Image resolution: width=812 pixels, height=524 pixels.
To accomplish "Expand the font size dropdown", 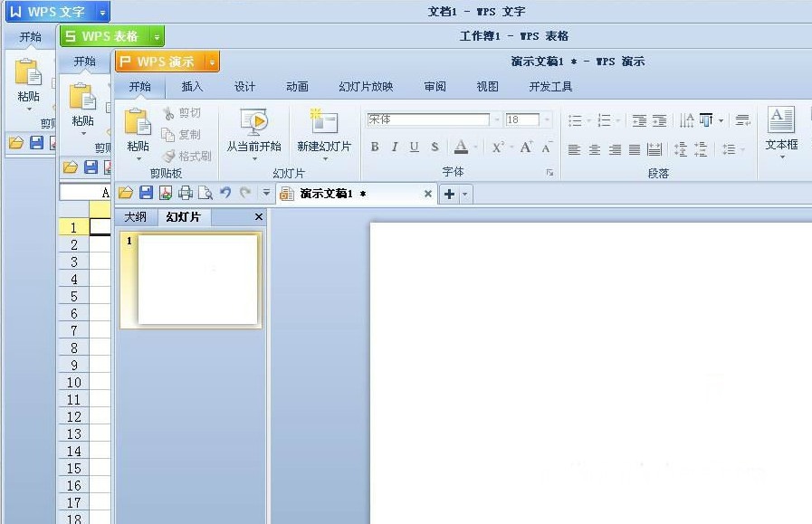I will click(x=547, y=119).
